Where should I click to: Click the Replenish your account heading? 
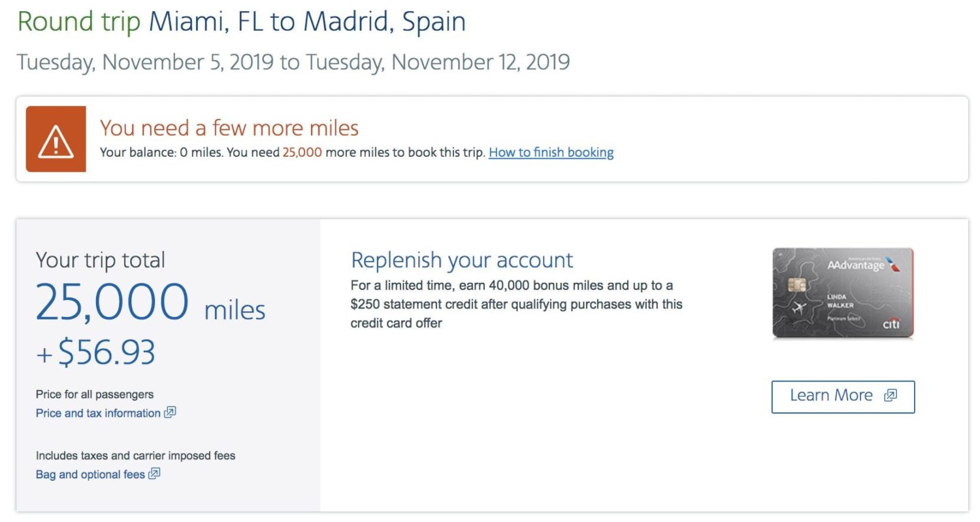462,260
